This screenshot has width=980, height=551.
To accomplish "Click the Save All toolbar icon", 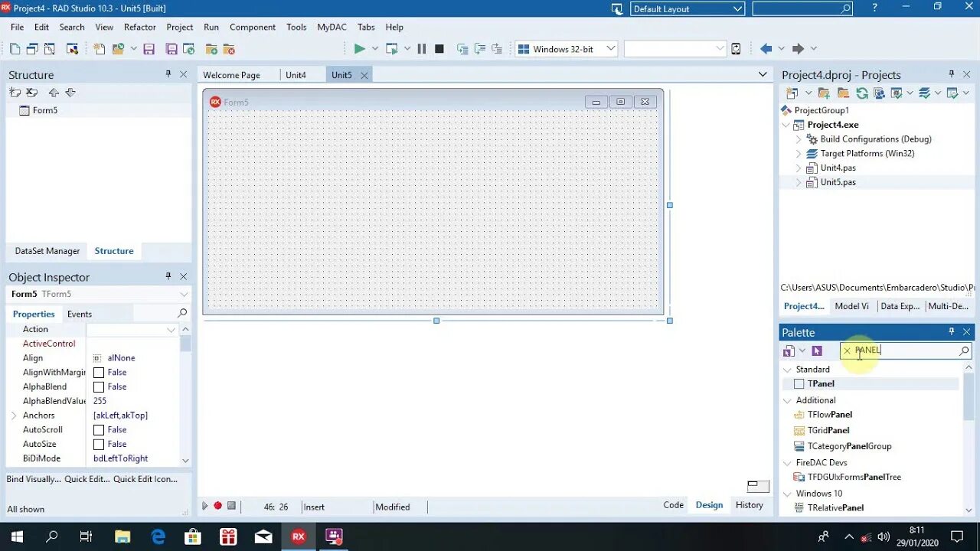I will click(172, 49).
